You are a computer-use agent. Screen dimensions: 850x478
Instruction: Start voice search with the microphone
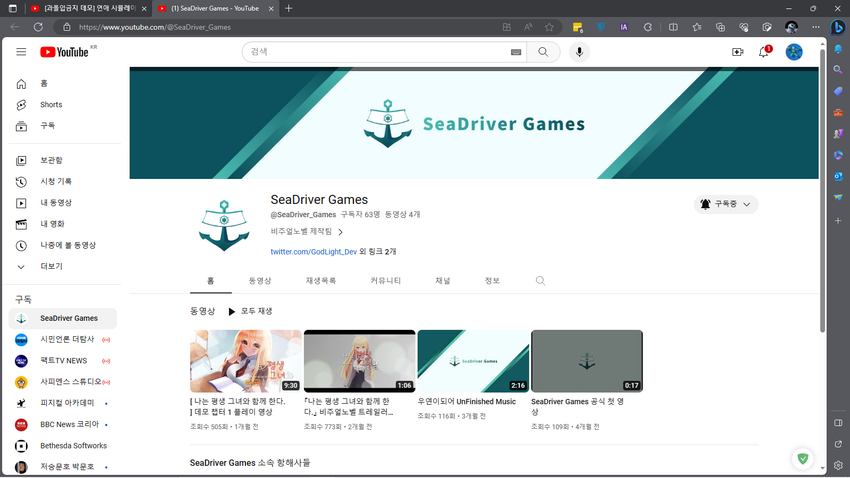(x=579, y=52)
